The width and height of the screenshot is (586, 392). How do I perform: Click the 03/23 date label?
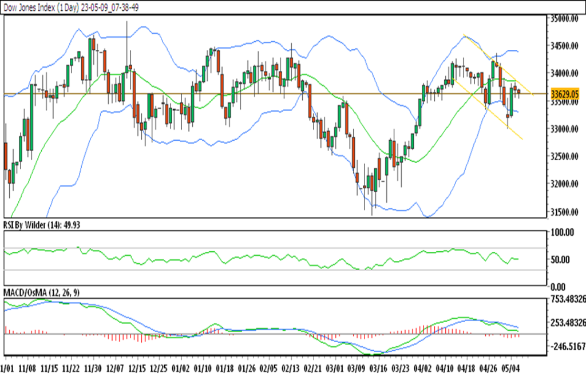pyautogui.click(x=400, y=369)
